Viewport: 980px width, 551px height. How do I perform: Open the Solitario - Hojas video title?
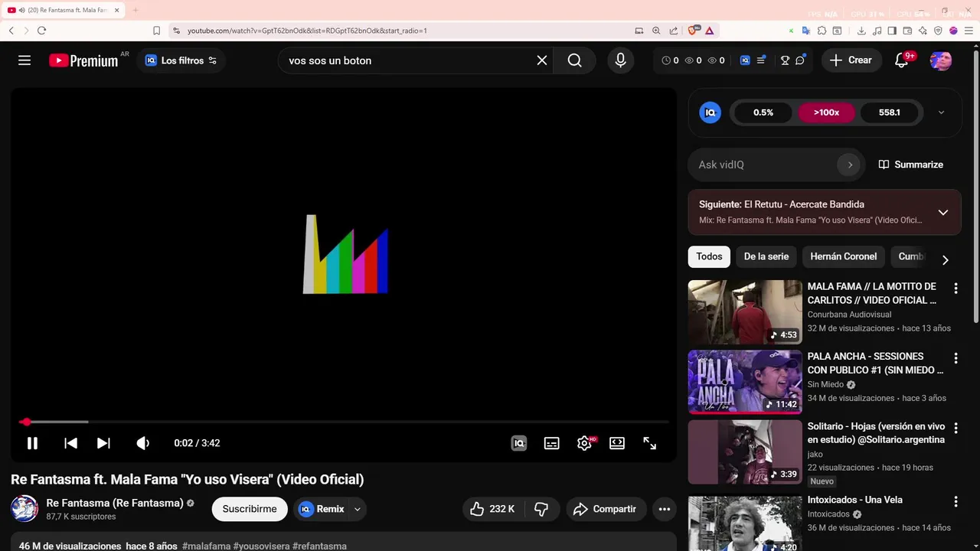[x=877, y=433]
